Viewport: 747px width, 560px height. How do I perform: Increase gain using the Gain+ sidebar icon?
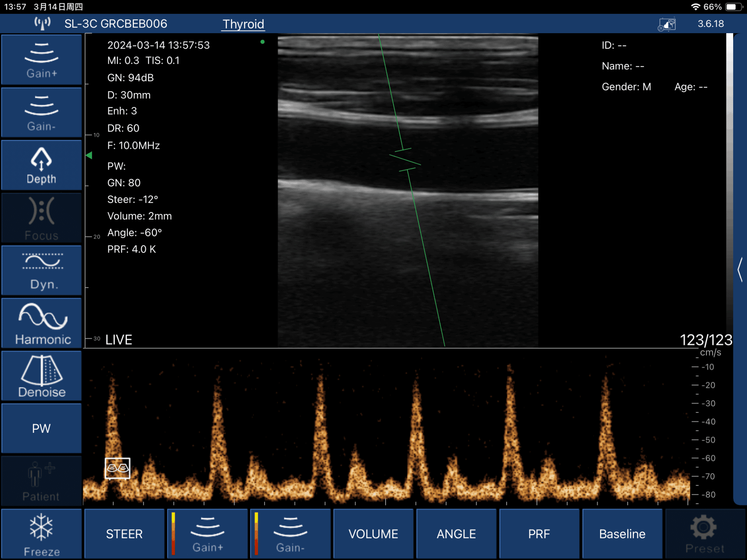pyautogui.click(x=41, y=59)
